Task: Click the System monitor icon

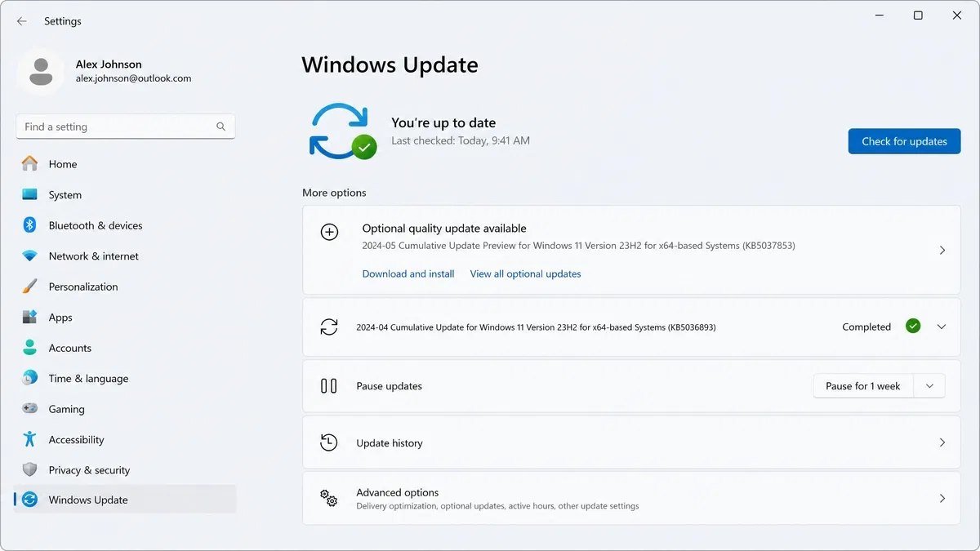Action: coord(30,194)
